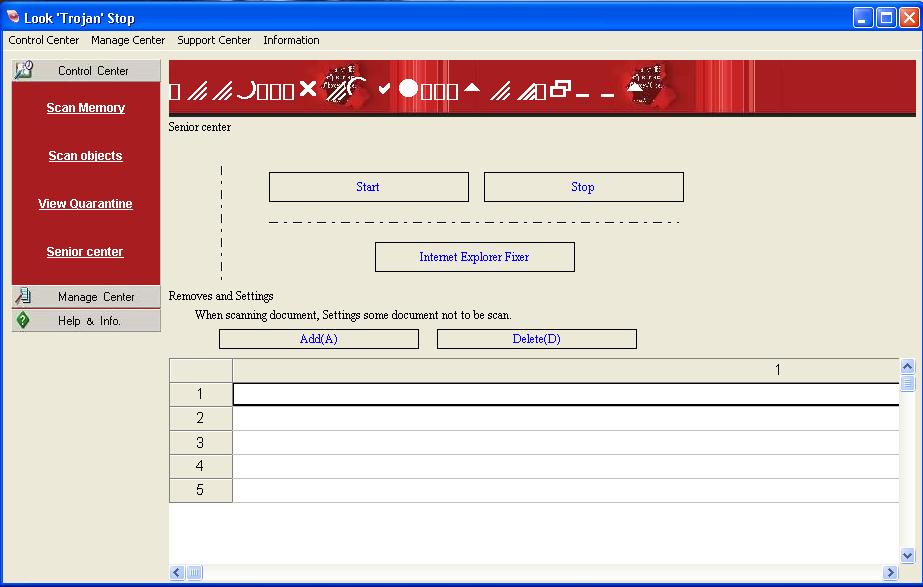Click the Delete(D) button

coord(537,339)
